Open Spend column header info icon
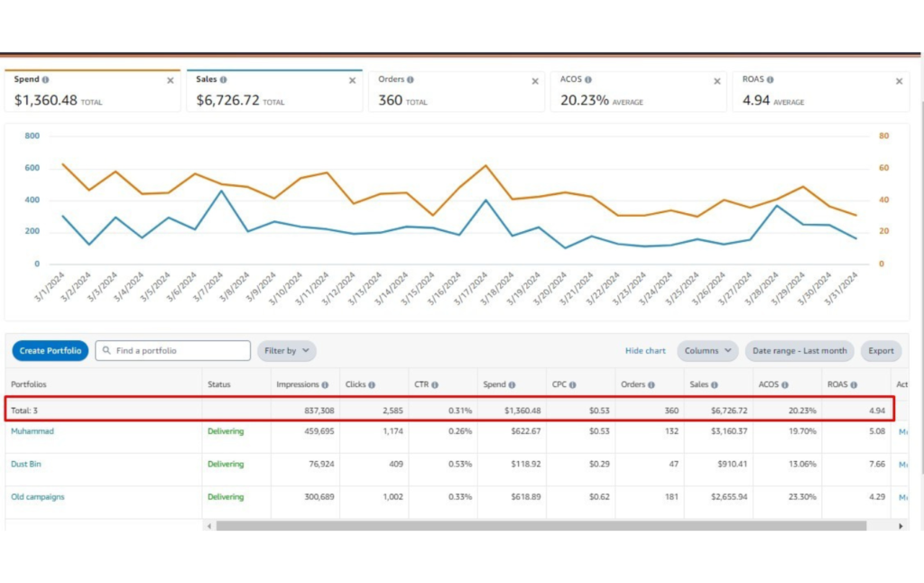This screenshot has width=924, height=583. (x=513, y=385)
